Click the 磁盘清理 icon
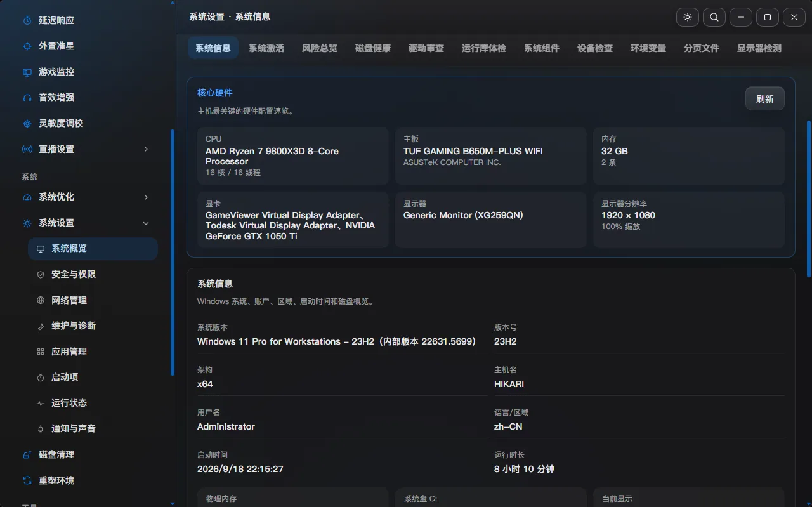The height and width of the screenshot is (507, 812). click(27, 454)
